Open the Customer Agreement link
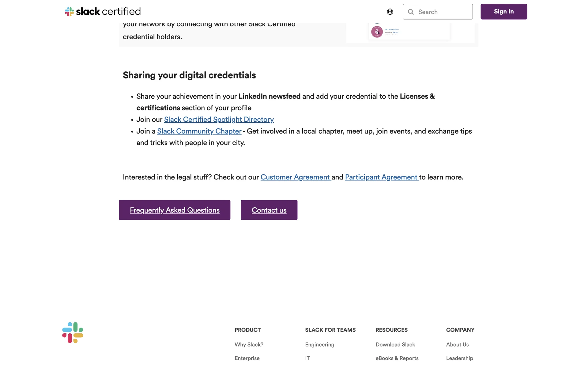 [x=295, y=177]
